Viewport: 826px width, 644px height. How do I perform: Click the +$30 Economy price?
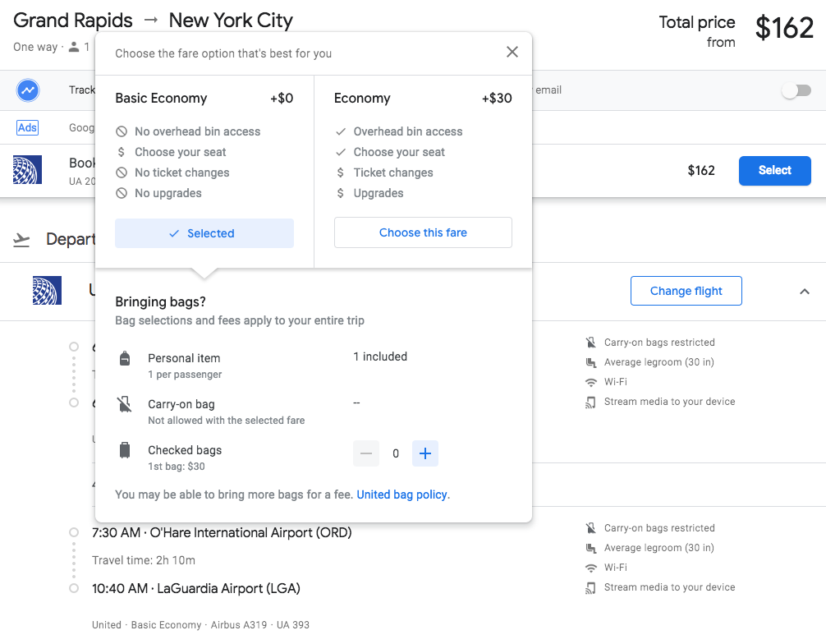(497, 99)
